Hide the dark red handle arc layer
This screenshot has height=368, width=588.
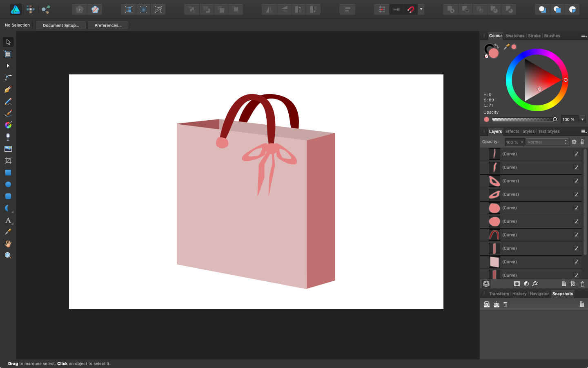click(x=577, y=235)
